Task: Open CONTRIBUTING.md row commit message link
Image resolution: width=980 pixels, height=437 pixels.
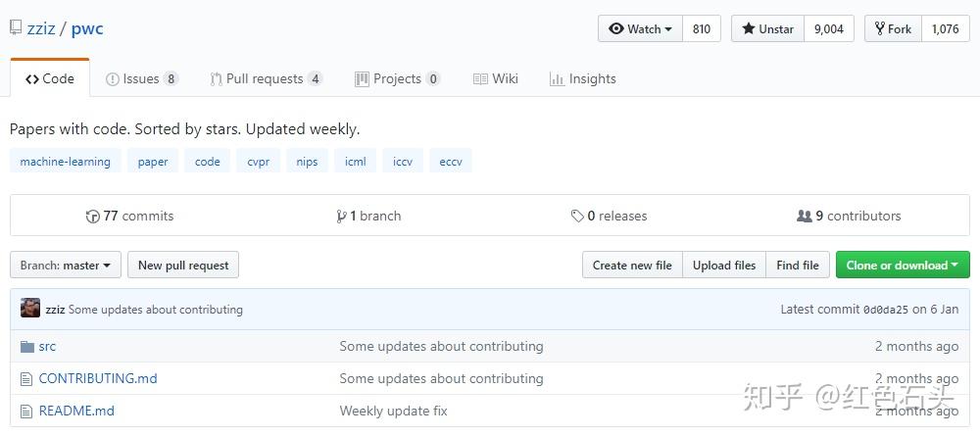Action: pyautogui.click(x=441, y=379)
